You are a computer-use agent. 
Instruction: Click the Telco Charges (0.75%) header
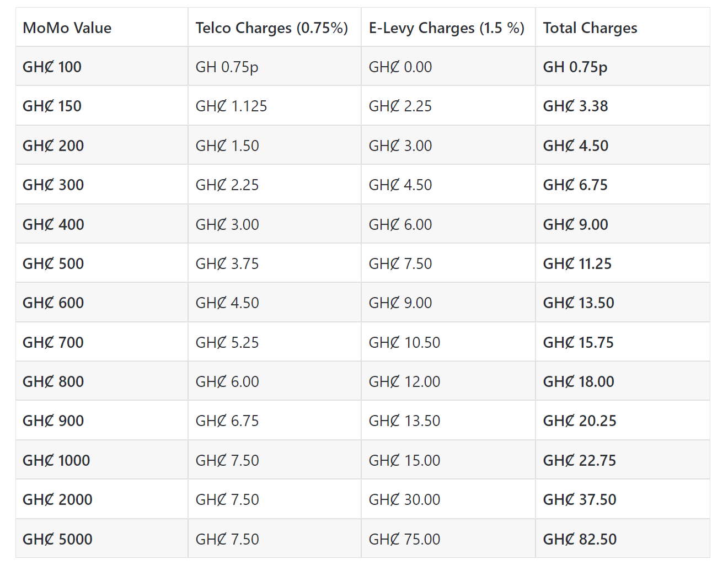coord(271,28)
